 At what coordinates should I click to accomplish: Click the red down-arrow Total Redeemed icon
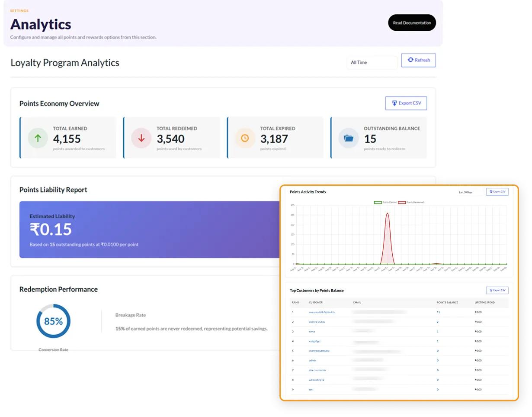[x=141, y=138]
